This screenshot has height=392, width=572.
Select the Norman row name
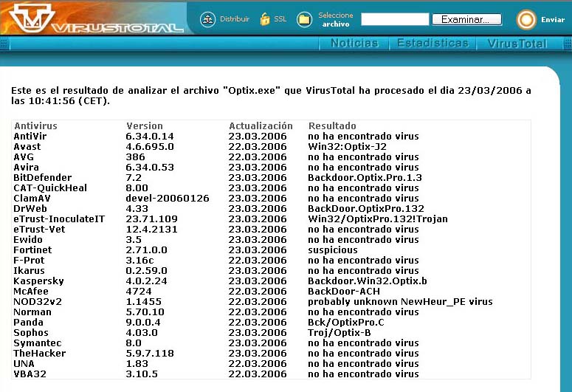click(x=32, y=312)
